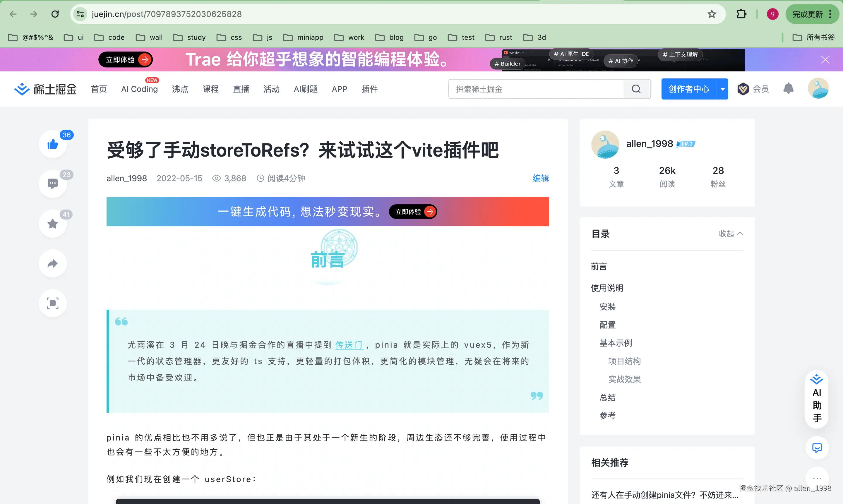843x504 pixels.
Task: Click the share arrow icon
Action: 53,263
